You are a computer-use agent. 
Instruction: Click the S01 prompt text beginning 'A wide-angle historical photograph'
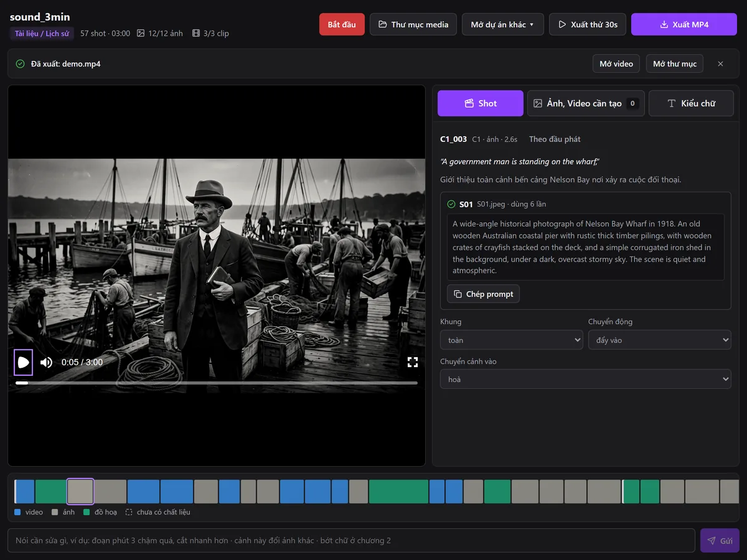[585, 247]
